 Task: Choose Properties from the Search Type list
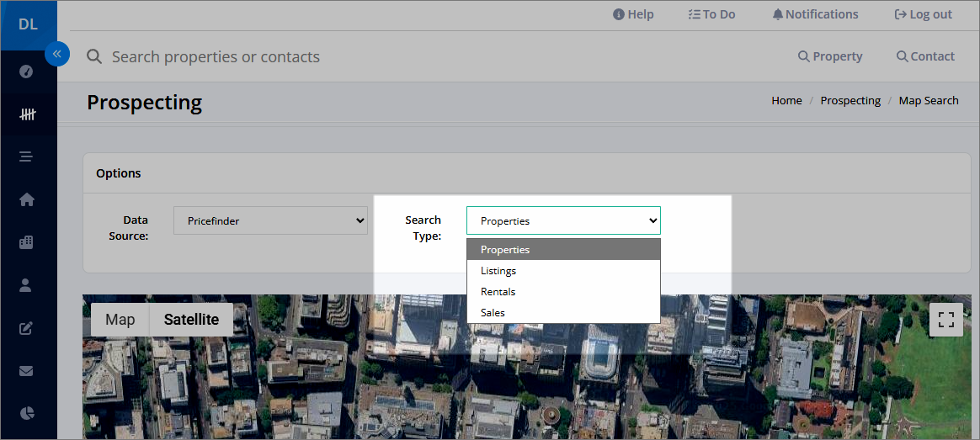[563, 250]
